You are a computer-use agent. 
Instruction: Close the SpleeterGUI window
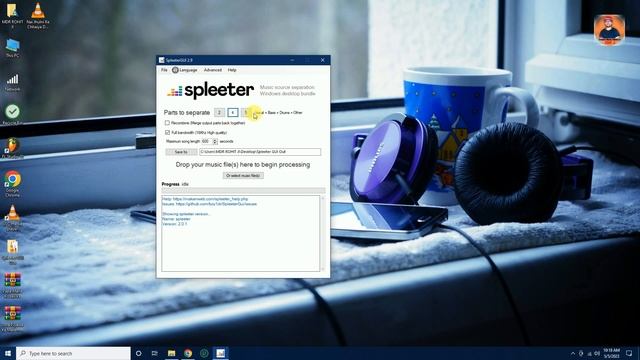click(x=322, y=60)
